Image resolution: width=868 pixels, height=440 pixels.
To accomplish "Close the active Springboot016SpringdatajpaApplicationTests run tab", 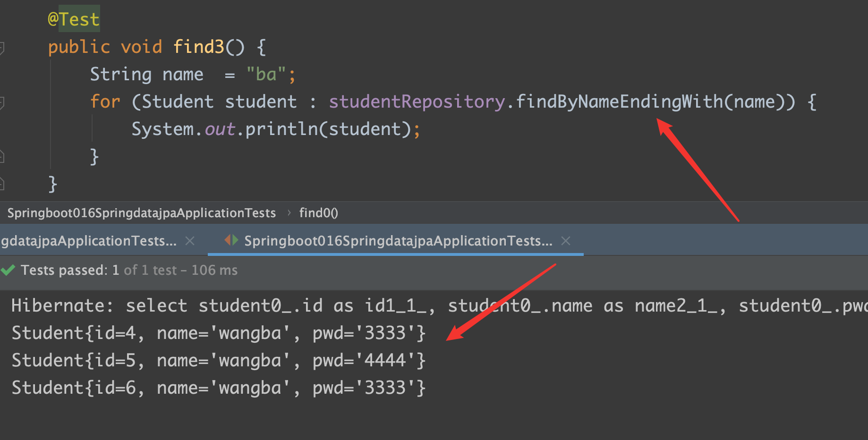I will tap(565, 241).
